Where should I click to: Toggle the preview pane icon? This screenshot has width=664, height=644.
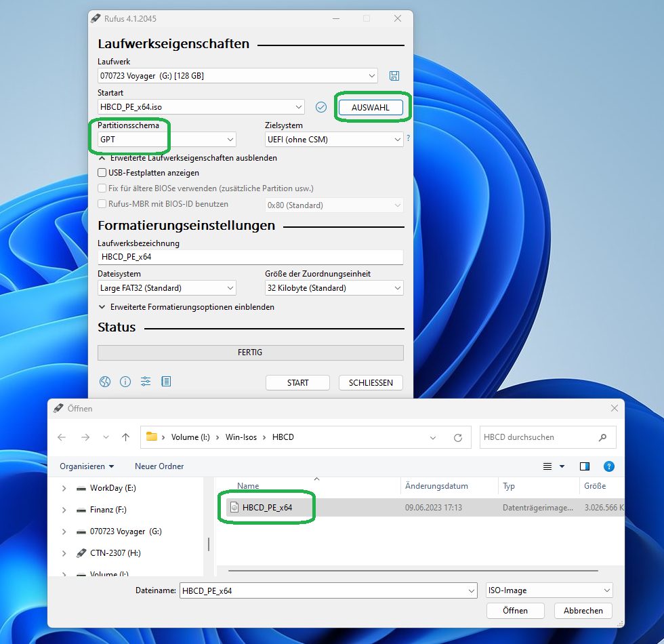[x=584, y=466]
